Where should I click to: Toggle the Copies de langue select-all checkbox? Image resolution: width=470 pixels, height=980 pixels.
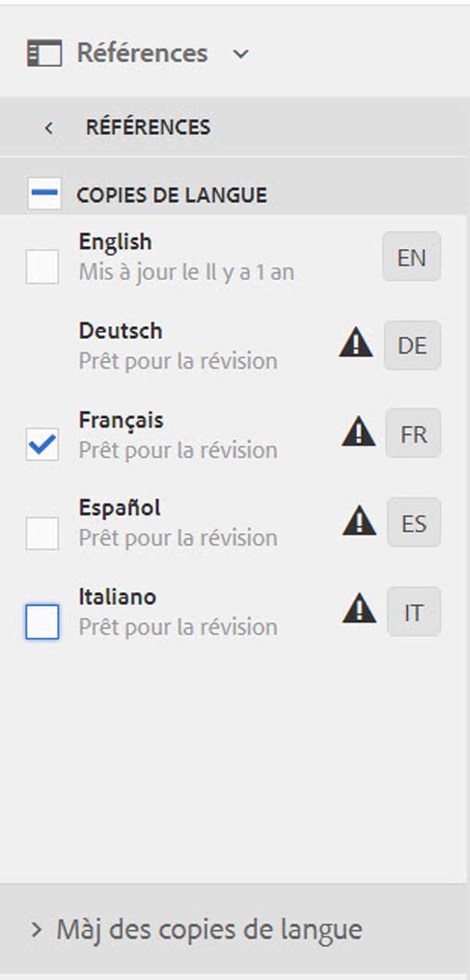44,194
